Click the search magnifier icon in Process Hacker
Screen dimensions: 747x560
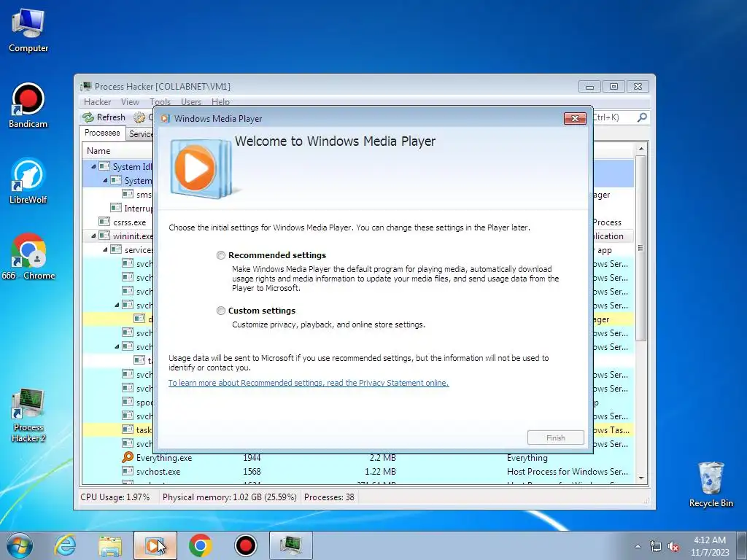tap(642, 117)
